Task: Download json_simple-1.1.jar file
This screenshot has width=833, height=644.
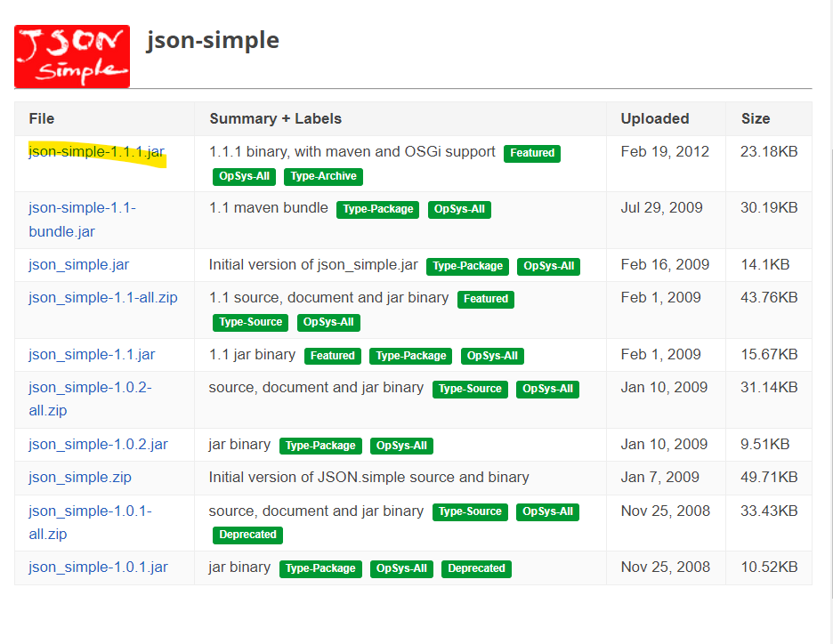Action: [92, 354]
